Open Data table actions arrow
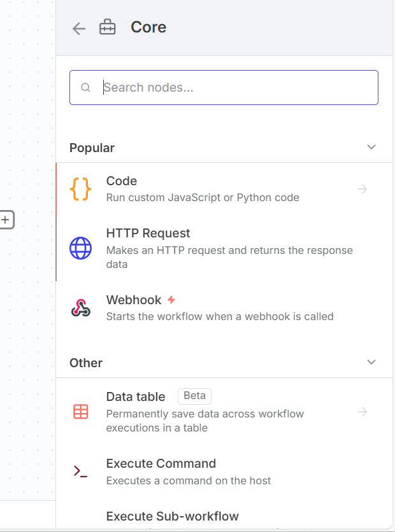 coord(363,412)
